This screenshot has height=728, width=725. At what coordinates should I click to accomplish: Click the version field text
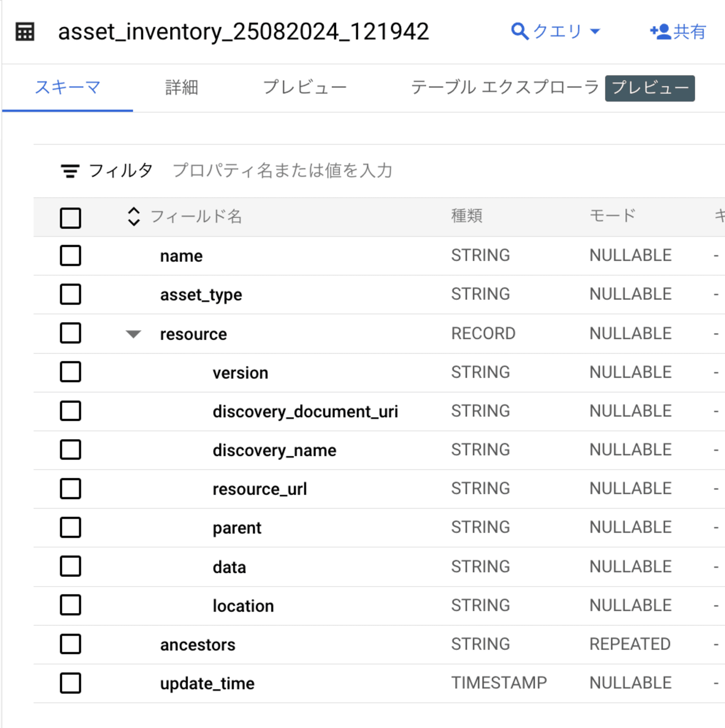241,373
